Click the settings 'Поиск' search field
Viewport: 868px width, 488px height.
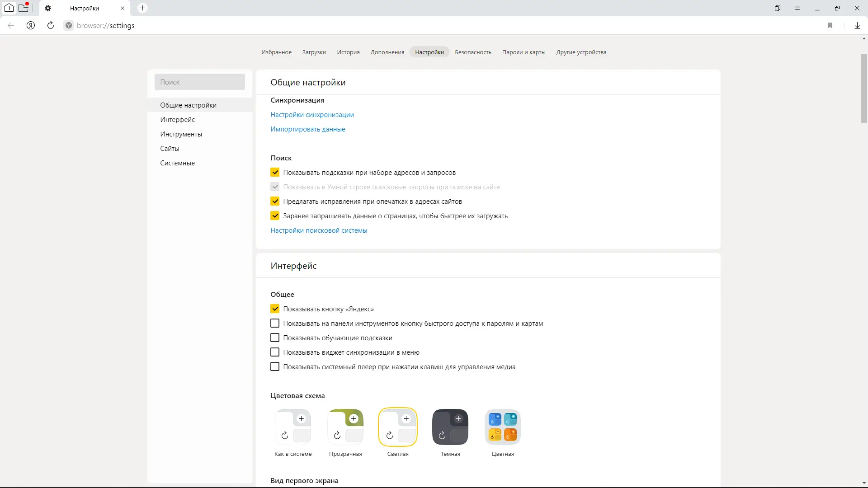tap(200, 82)
